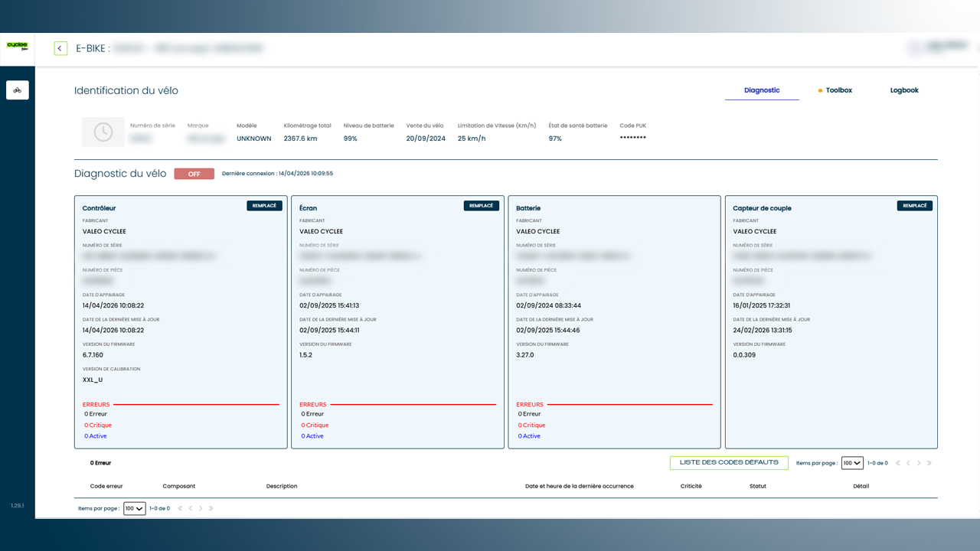Expand bottom items per page dropdown
The height and width of the screenshot is (551, 980).
click(134, 508)
